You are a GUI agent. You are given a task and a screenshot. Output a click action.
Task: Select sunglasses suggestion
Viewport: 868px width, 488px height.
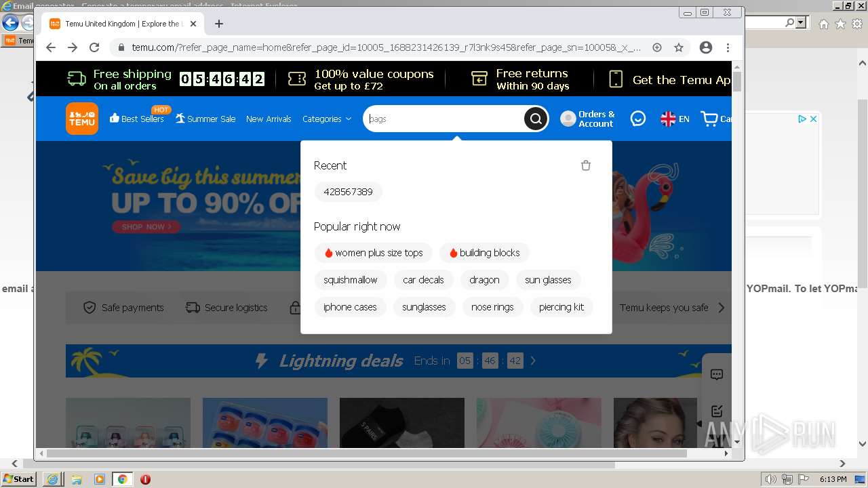point(424,307)
